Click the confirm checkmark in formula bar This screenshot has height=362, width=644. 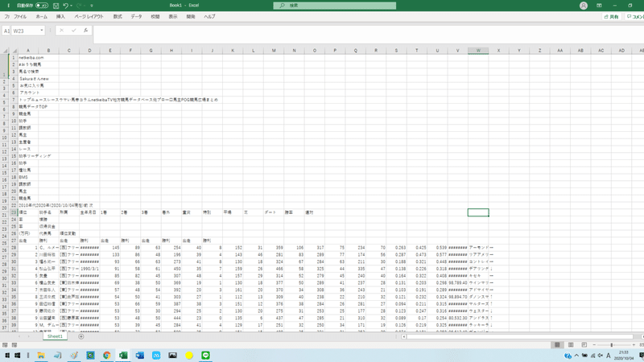[x=73, y=31]
